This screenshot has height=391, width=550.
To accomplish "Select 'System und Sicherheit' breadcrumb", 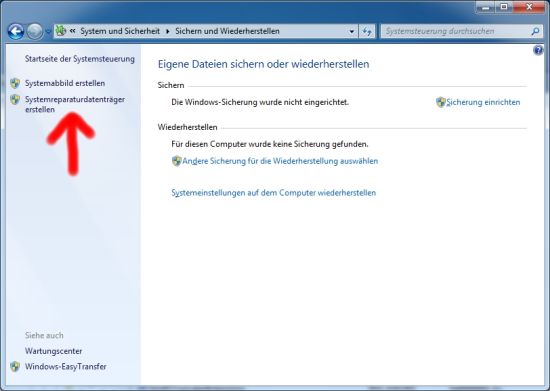I will [x=120, y=31].
